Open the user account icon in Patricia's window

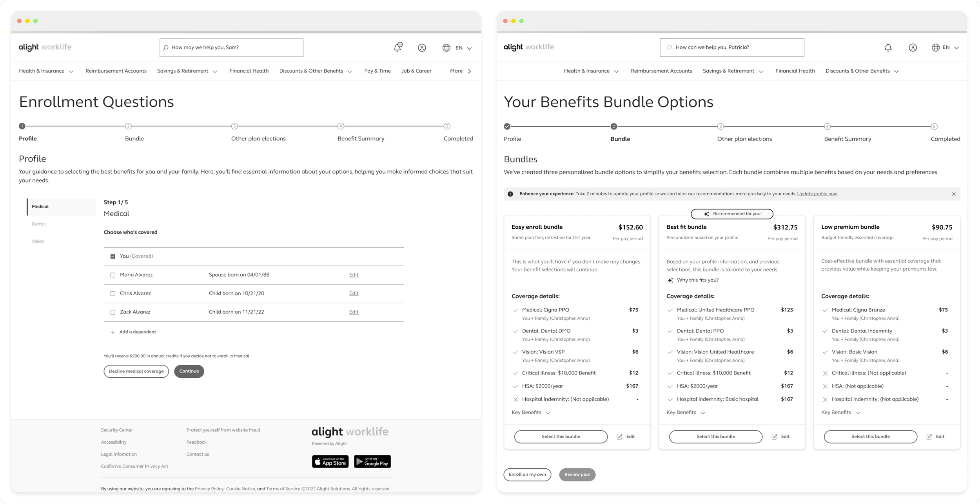click(x=913, y=47)
